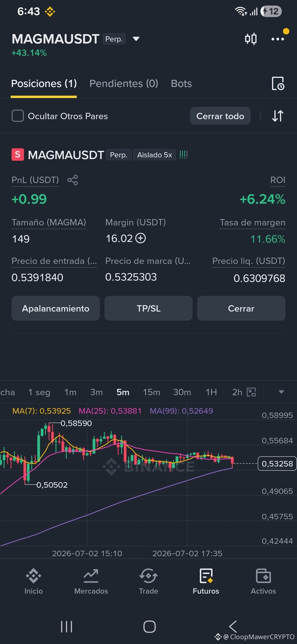Tap the chart layout icon beside 2h
297x644 pixels.
(x=251, y=392)
